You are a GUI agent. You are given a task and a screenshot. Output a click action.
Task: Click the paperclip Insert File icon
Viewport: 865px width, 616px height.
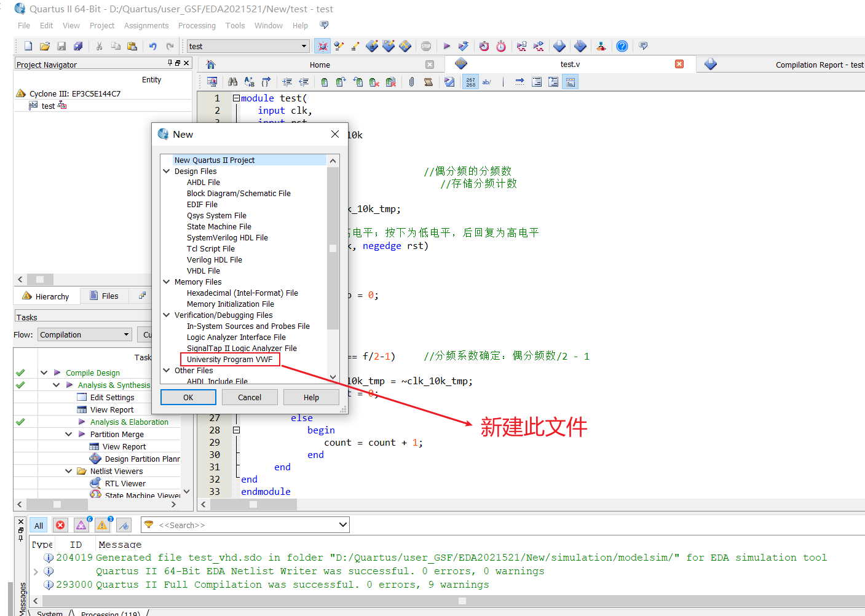412,82
